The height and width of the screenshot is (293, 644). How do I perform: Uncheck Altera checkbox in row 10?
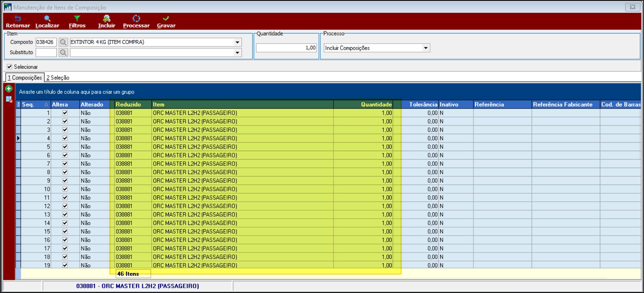tap(65, 189)
